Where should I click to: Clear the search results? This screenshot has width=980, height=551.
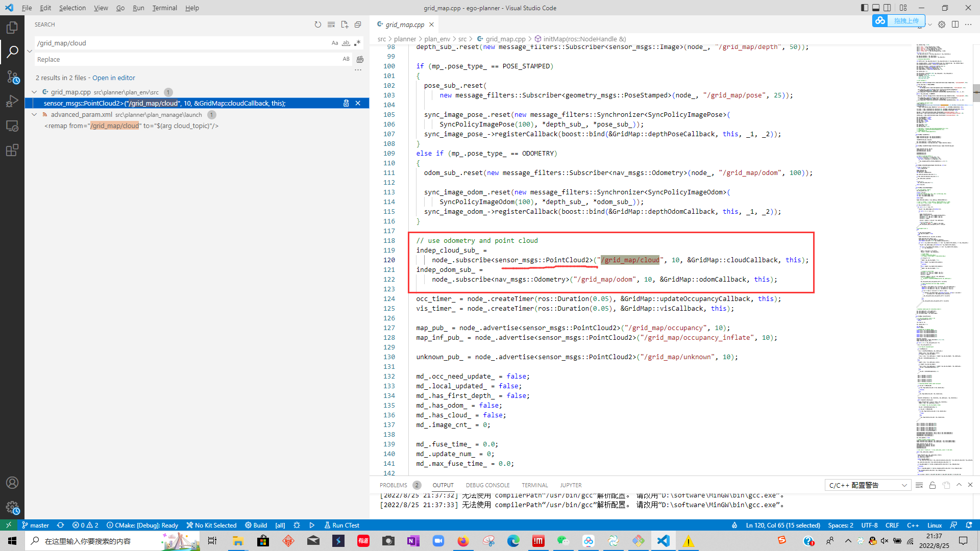331,24
